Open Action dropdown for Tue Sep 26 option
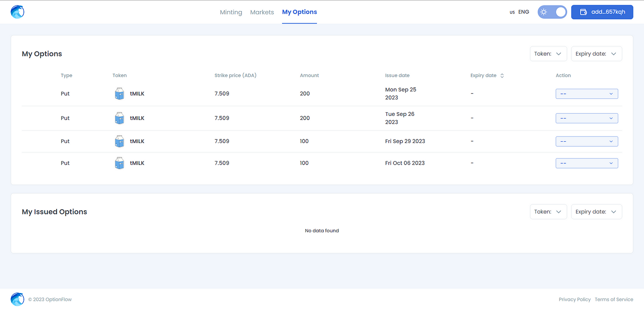 [587, 118]
